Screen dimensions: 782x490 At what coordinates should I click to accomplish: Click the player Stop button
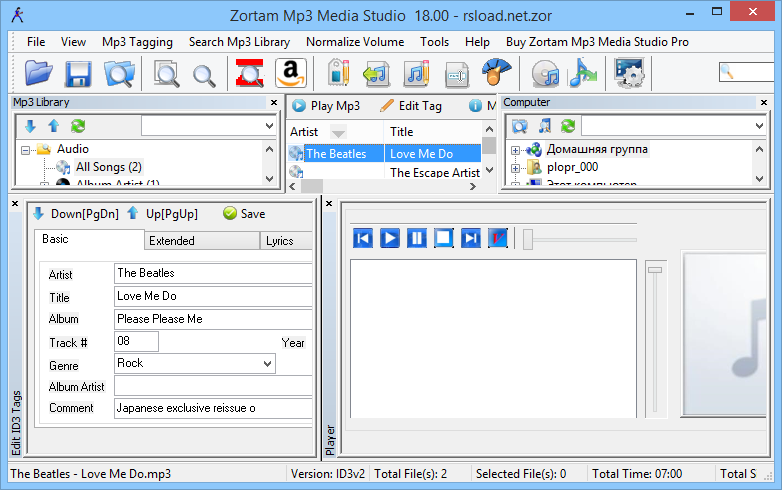[x=443, y=238]
